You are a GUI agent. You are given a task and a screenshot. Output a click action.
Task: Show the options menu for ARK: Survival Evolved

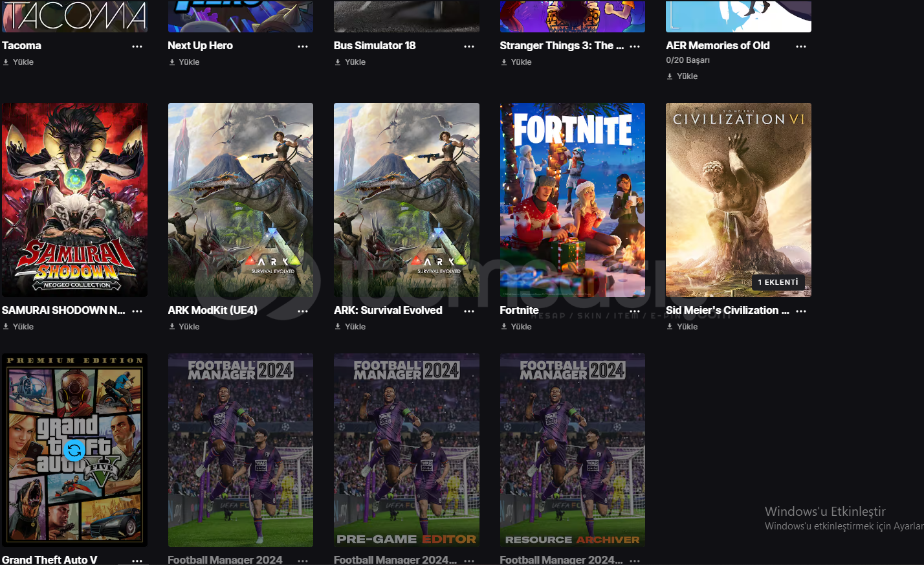[469, 311]
